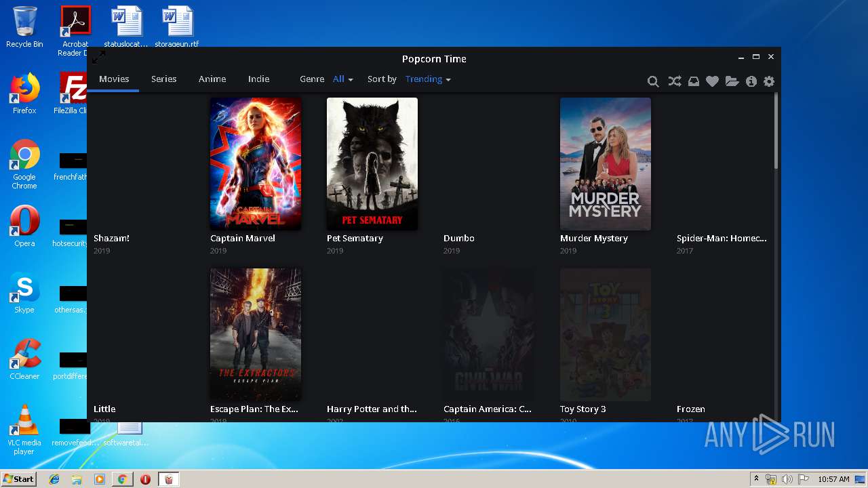Open the Captain America Civil War poster
The width and height of the screenshot is (868, 488).
pos(489,335)
